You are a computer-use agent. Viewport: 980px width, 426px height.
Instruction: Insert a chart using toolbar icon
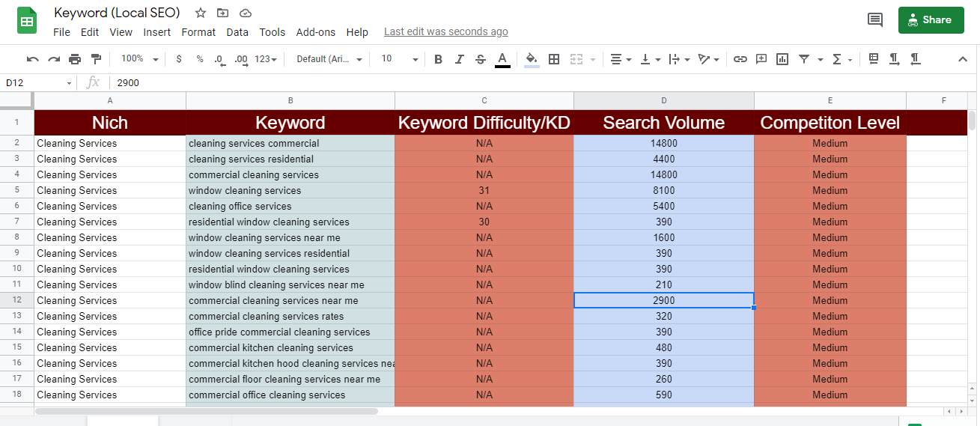tap(782, 59)
